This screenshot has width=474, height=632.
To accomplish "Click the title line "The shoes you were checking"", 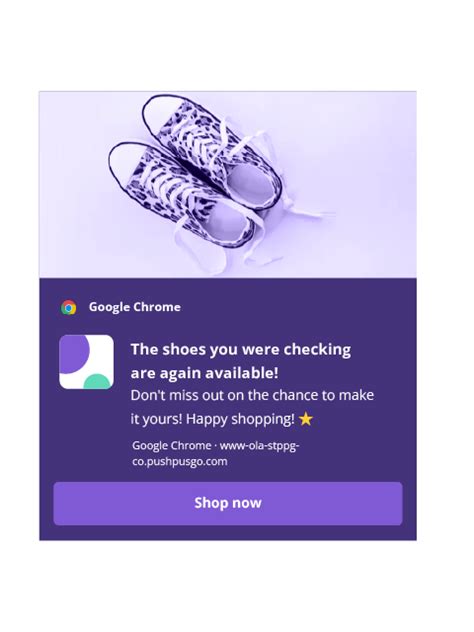I will point(241,350).
